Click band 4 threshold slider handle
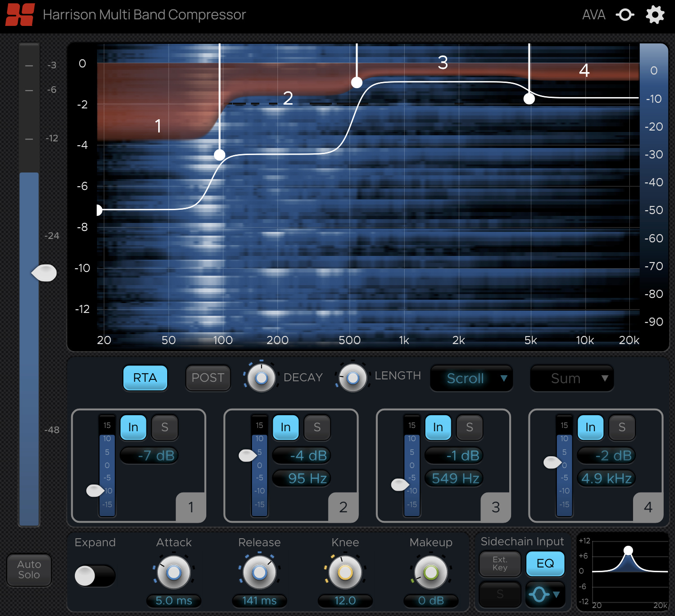Image resolution: width=675 pixels, height=616 pixels. (x=552, y=462)
